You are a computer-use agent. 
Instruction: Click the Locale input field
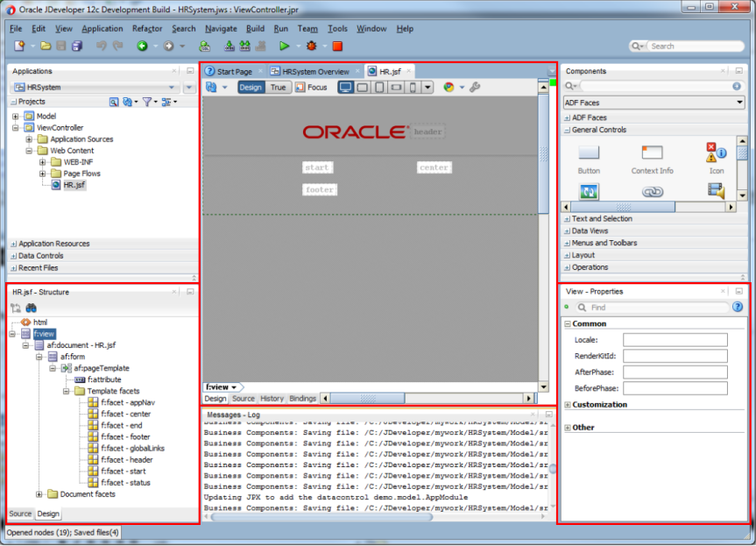[x=675, y=340]
